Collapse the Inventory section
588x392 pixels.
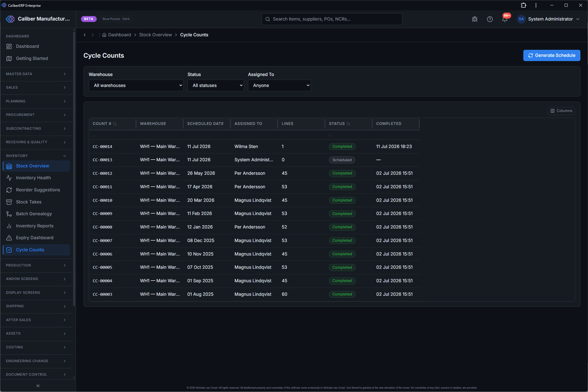pos(36,156)
